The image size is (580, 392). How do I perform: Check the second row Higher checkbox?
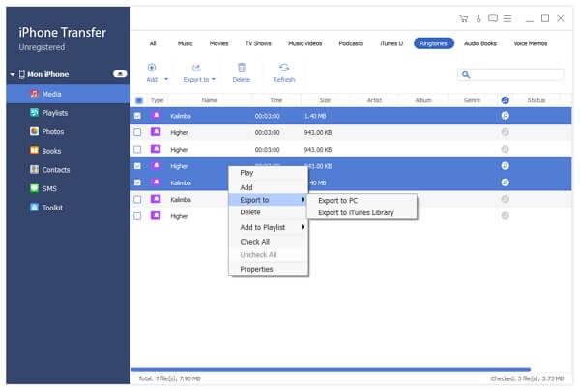click(x=137, y=132)
